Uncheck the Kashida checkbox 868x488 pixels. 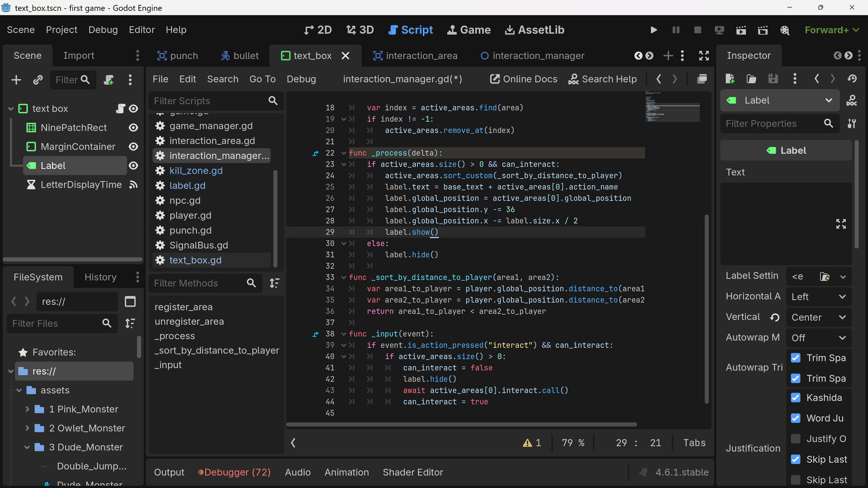click(796, 398)
